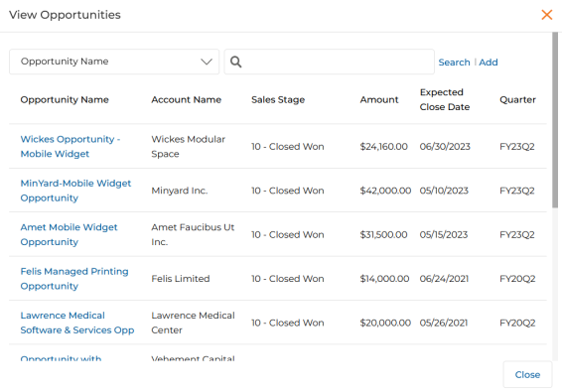Open Wickes Opportunity - Mobile Widget link
Image resolution: width=562 pixels, height=392 pixels.
pyautogui.click(x=70, y=146)
